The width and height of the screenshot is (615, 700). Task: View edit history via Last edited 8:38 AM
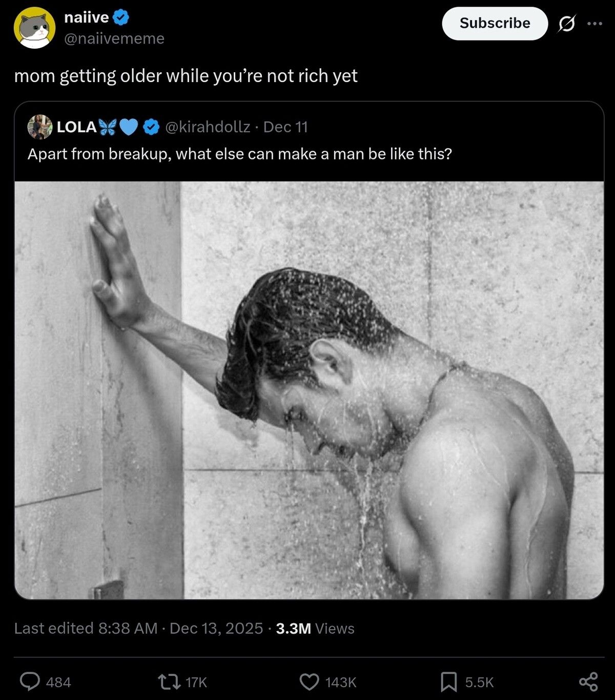point(86,628)
